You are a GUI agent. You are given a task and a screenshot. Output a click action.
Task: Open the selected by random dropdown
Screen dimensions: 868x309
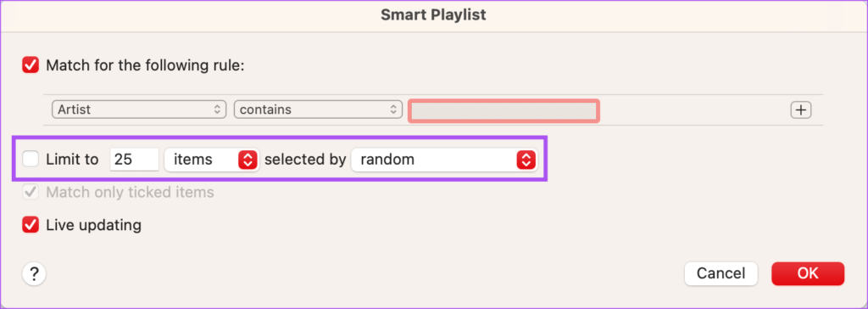[444, 160]
